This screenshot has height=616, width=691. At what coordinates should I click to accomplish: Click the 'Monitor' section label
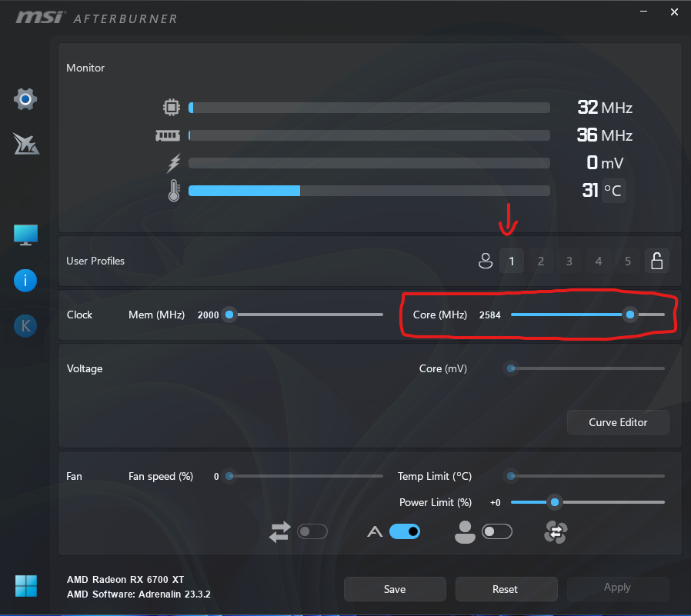[x=85, y=68]
